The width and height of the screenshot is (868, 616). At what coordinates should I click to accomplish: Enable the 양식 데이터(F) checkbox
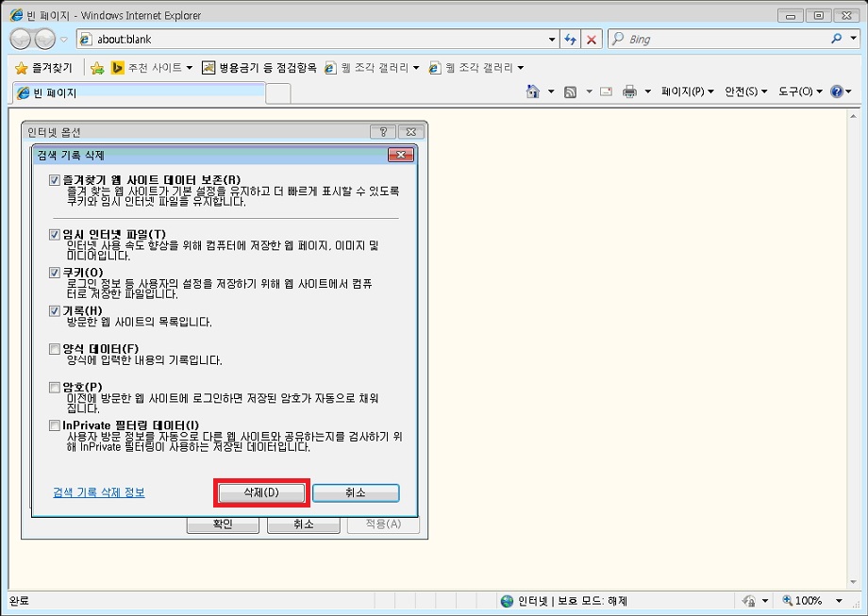[x=54, y=348]
